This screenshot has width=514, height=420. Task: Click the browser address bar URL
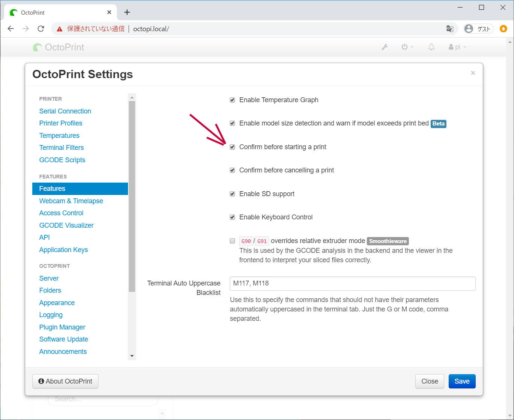pos(151,29)
